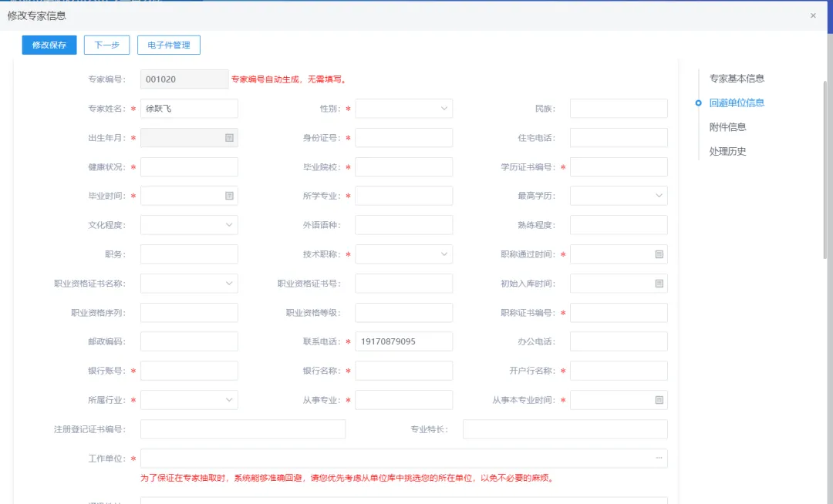Click the 修改保存 button
The width and height of the screenshot is (833, 504).
point(49,45)
